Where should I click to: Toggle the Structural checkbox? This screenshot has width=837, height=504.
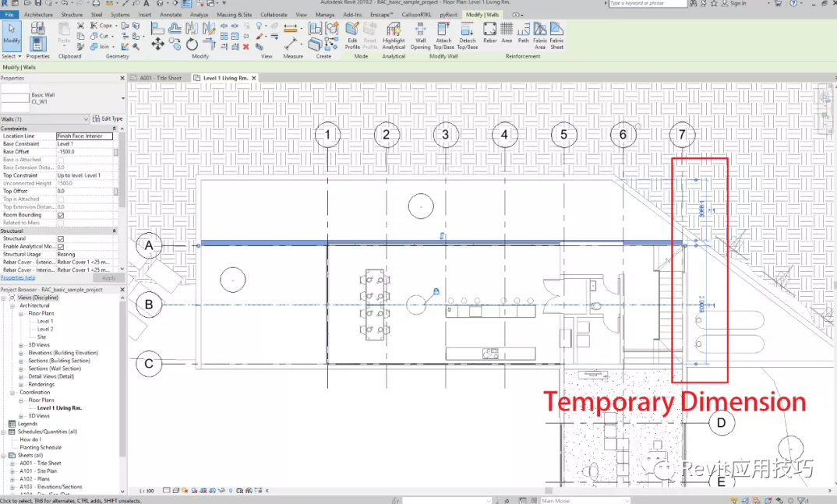point(60,239)
